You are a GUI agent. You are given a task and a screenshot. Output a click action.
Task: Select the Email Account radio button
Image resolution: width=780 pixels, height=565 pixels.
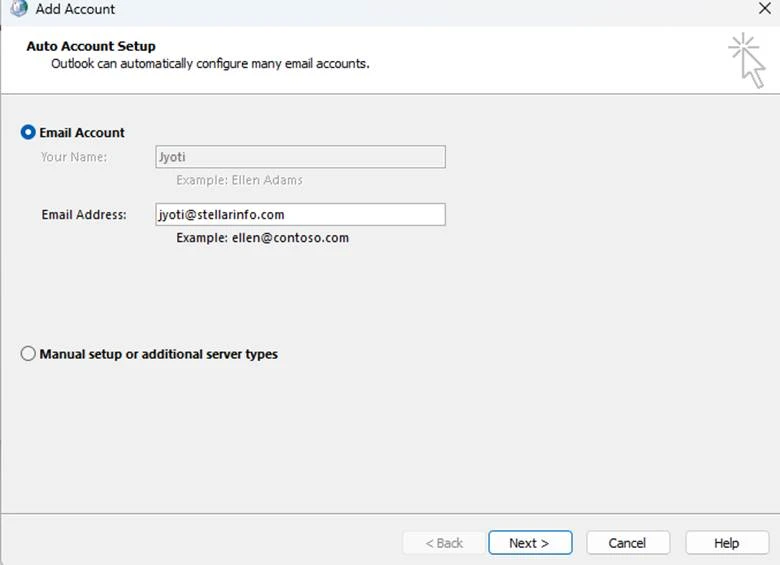click(28, 132)
